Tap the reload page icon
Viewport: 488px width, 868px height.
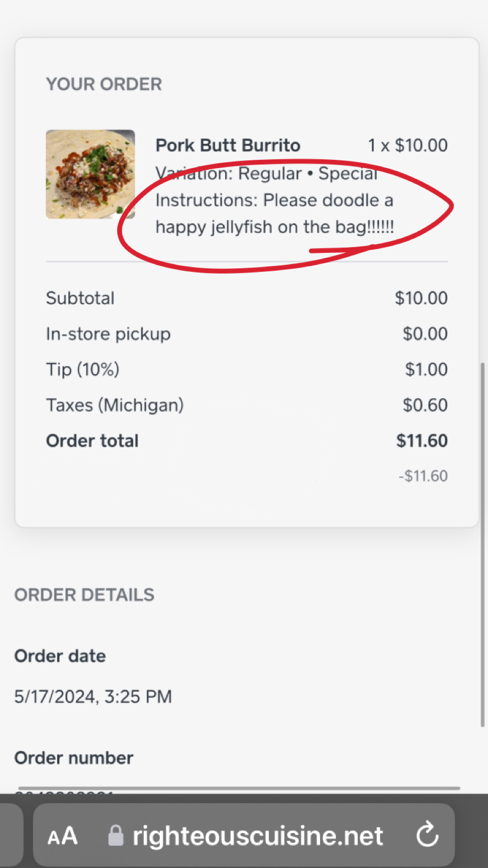pos(427,834)
